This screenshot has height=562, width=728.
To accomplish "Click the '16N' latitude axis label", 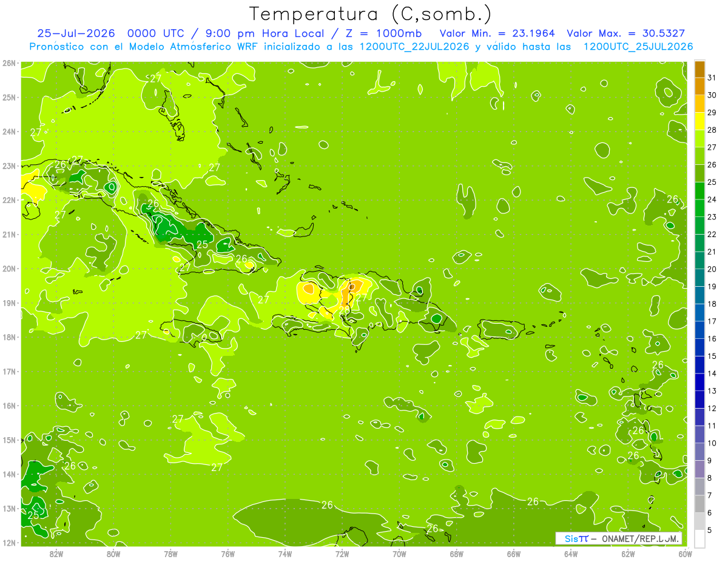I will click(x=9, y=406).
